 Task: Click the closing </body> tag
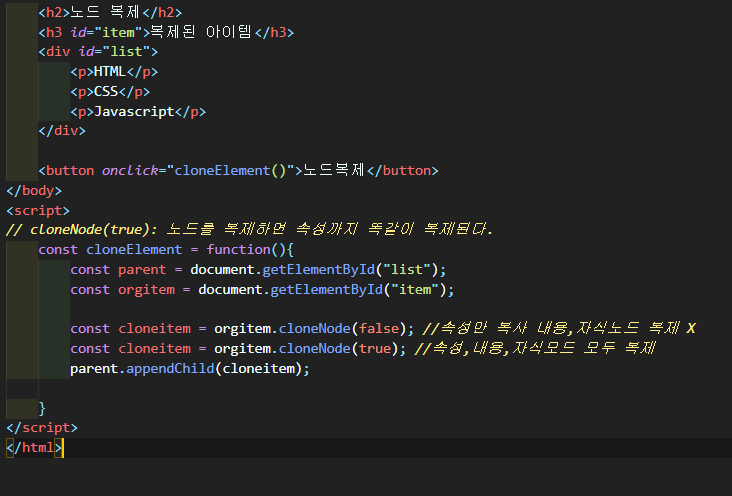[x=34, y=191]
